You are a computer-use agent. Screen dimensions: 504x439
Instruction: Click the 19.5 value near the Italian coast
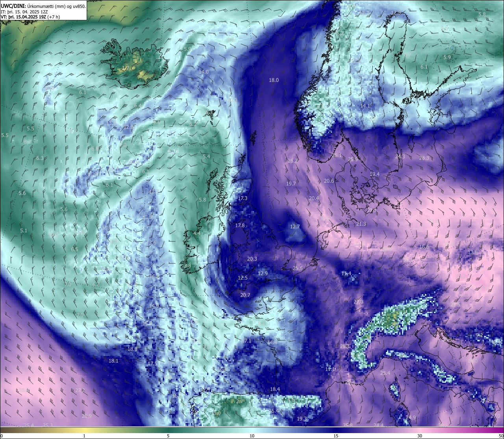[x=485, y=400]
